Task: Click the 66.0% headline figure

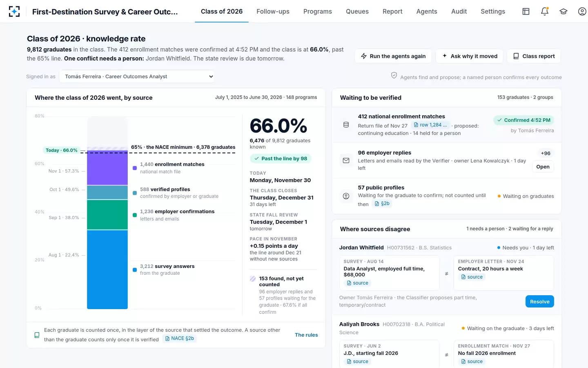Action: [278, 126]
